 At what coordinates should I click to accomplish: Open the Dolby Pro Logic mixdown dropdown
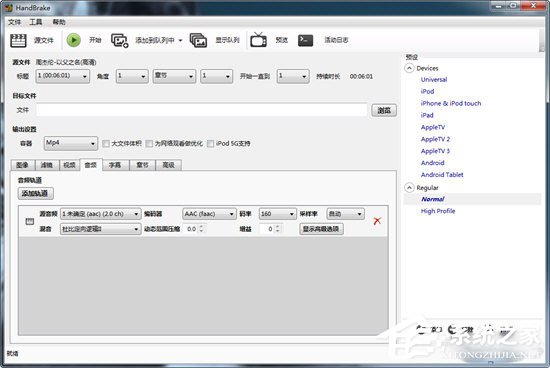tap(101, 229)
